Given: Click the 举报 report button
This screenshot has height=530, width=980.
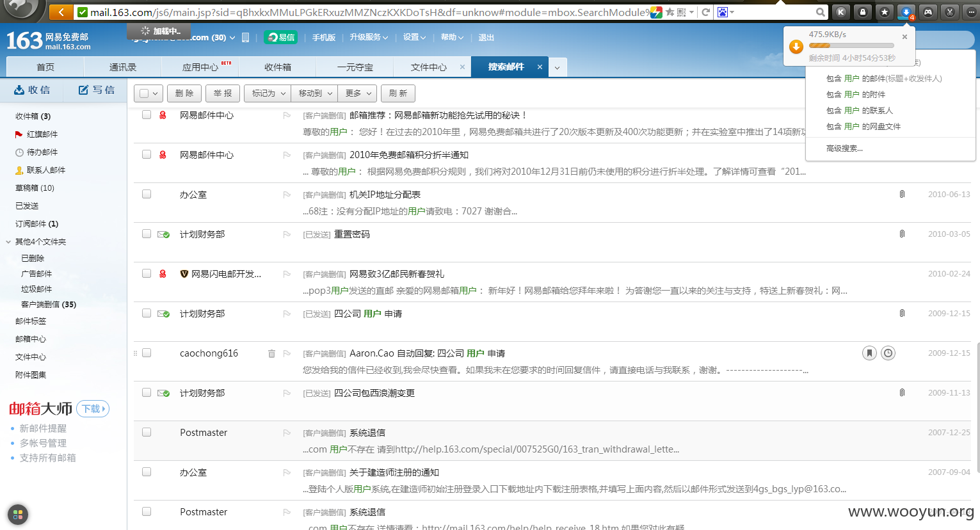Looking at the screenshot, I should pos(223,93).
